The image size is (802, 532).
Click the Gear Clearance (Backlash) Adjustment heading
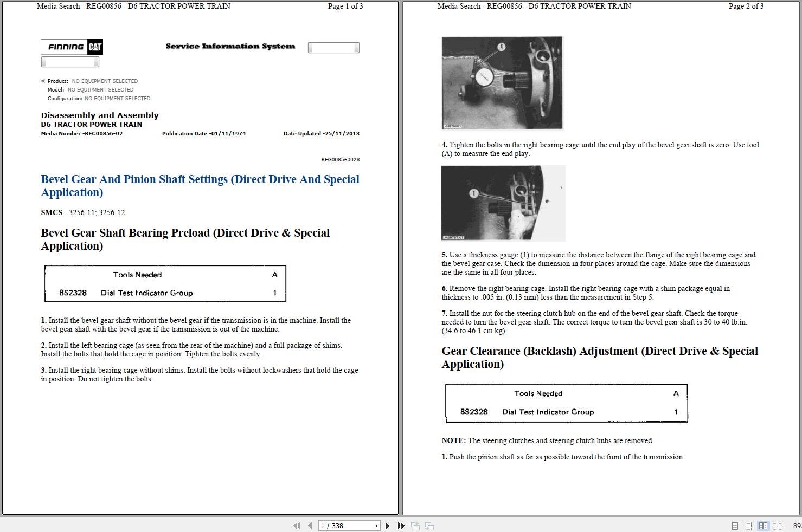(600, 358)
